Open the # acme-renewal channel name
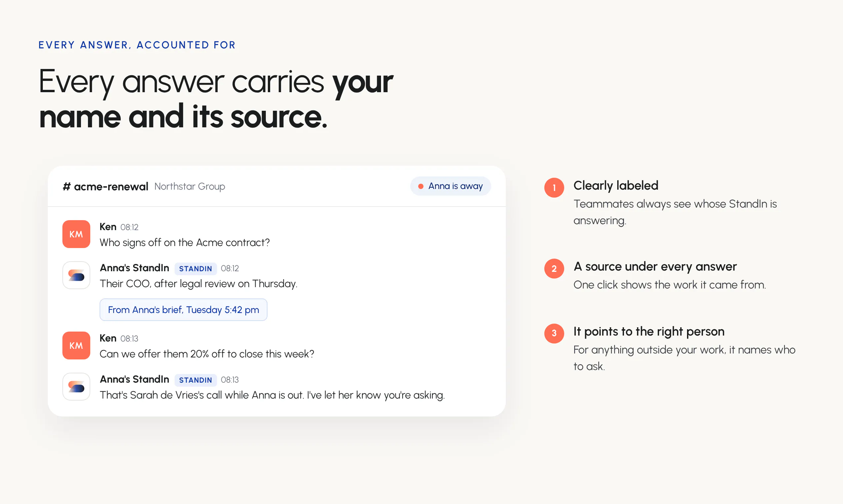 click(x=106, y=186)
